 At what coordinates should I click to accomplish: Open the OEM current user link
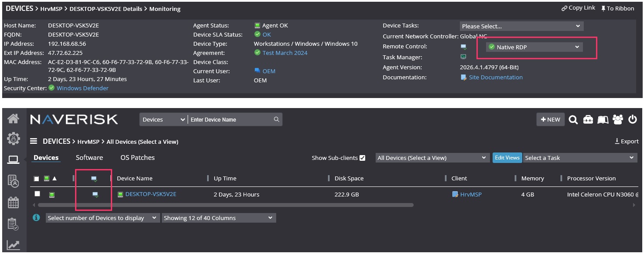point(269,71)
